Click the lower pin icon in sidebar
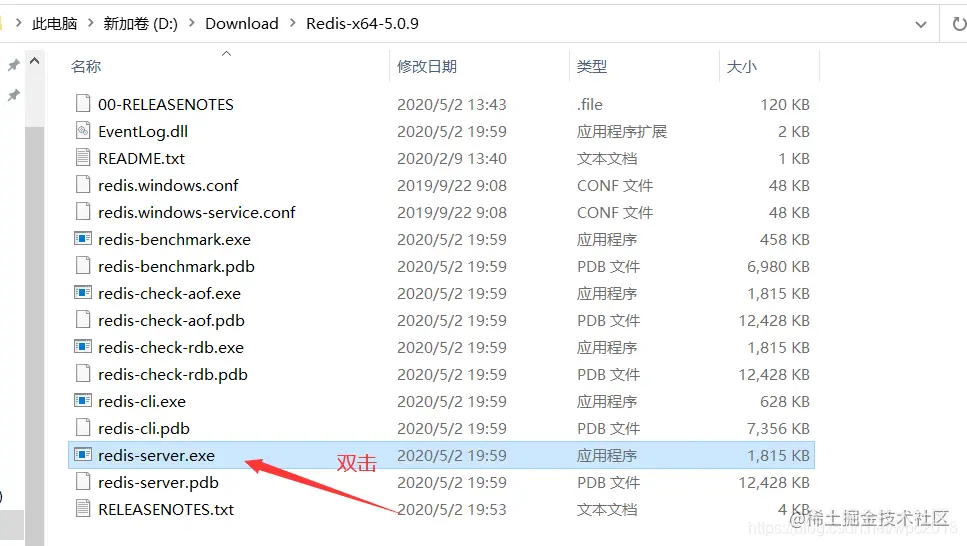 [x=13, y=95]
